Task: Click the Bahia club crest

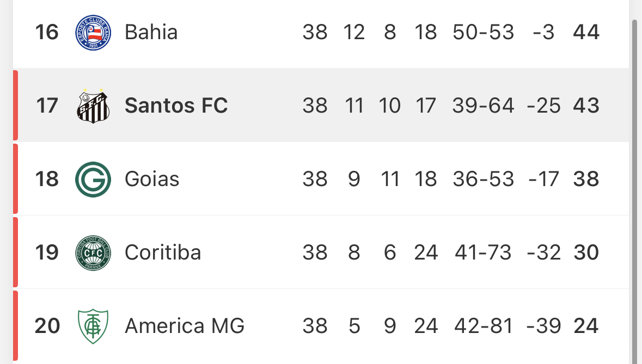Action: [93, 33]
